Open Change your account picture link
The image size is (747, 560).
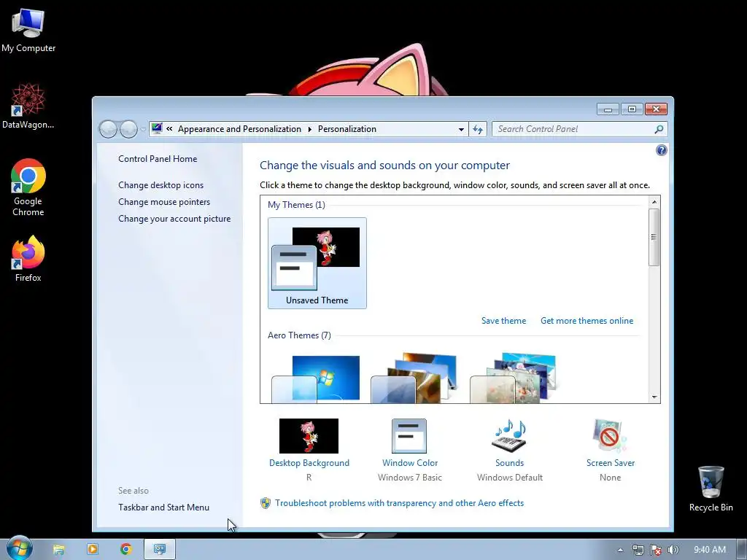(174, 219)
